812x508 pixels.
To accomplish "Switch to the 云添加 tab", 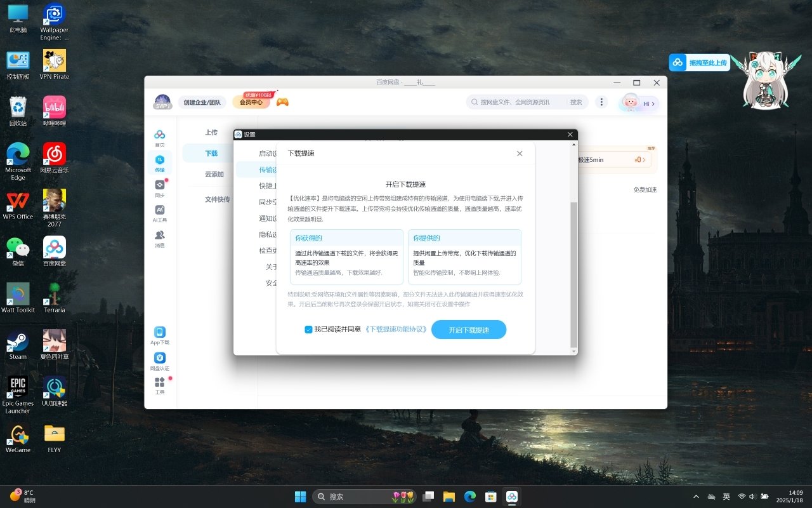I will point(214,174).
